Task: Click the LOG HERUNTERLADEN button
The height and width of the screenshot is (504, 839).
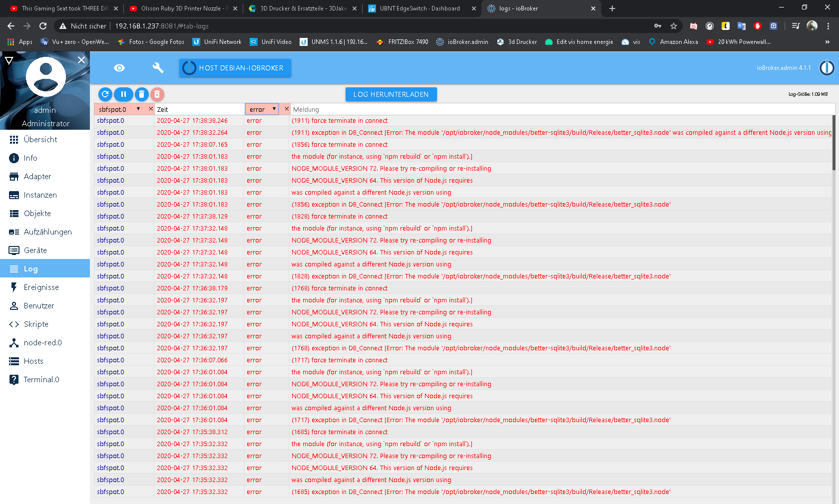Action: click(391, 94)
